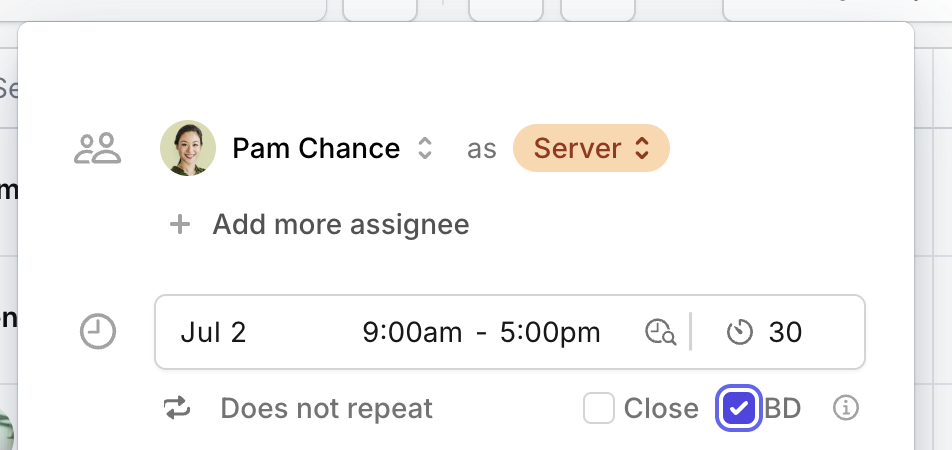The image size is (952, 450).
Task: Expand the chevron next to Pam Chance
Action: 425,148
